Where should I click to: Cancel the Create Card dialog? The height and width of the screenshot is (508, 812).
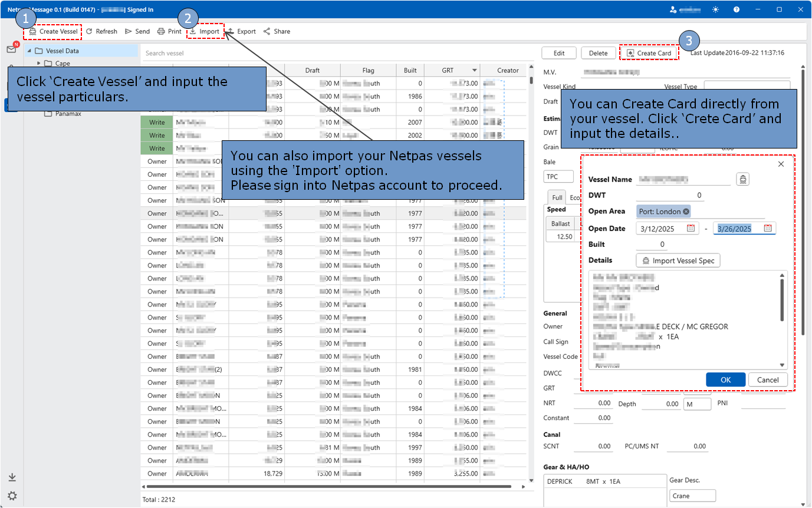pyautogui.click(x=768, y=380)
